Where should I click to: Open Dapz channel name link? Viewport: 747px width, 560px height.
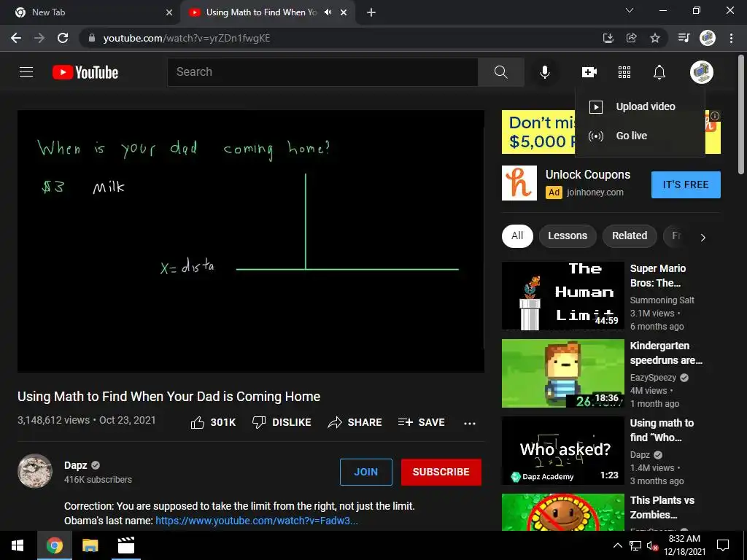pyautogui.click(x=76, y=465)
